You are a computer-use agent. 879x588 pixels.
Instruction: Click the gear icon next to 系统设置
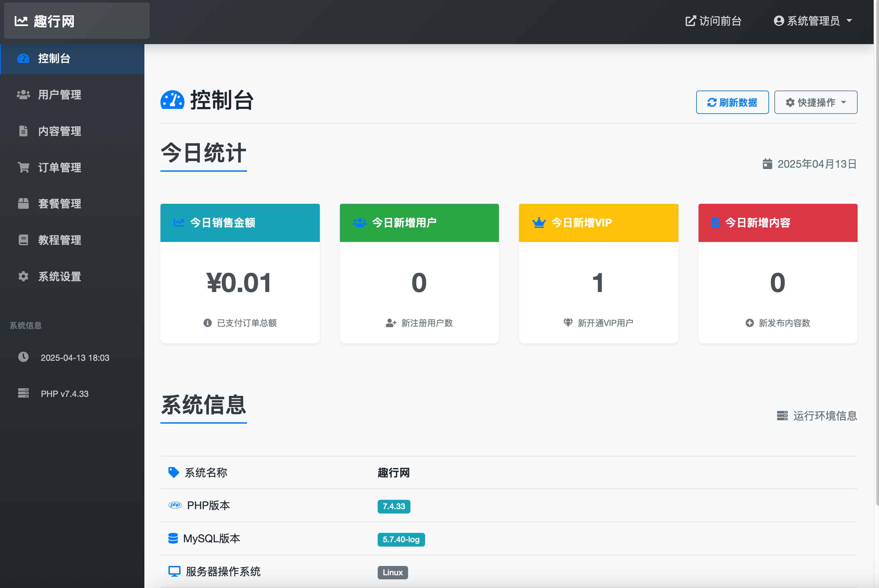tap(23, 277)
